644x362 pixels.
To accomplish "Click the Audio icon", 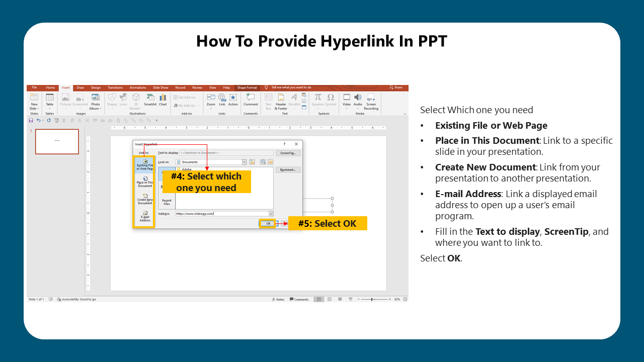I will (358, 97).
